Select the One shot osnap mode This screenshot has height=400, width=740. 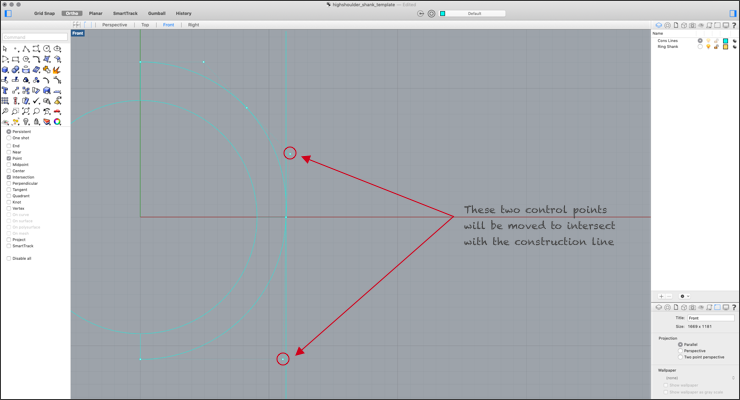click(9, 138)
